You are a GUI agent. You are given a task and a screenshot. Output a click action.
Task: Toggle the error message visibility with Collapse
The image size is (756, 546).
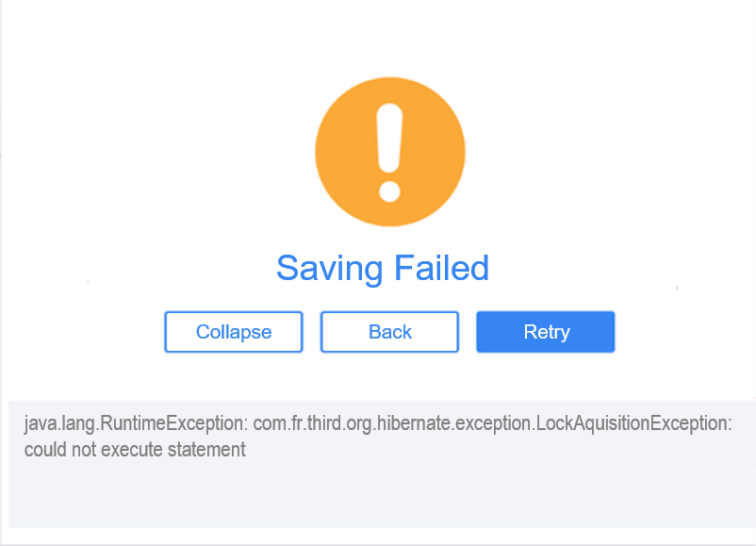pos(233,331)
